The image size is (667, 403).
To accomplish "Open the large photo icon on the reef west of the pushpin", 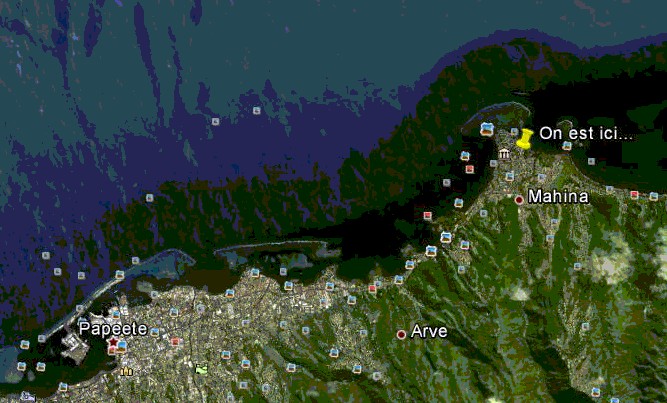I will pyautogui.click(x=487, y=129).
